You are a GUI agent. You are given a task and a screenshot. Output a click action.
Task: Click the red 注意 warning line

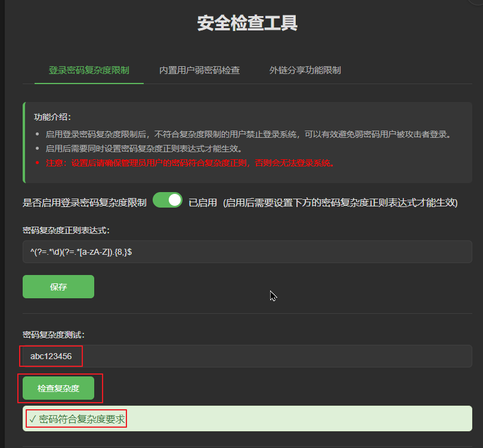[190, 163]
